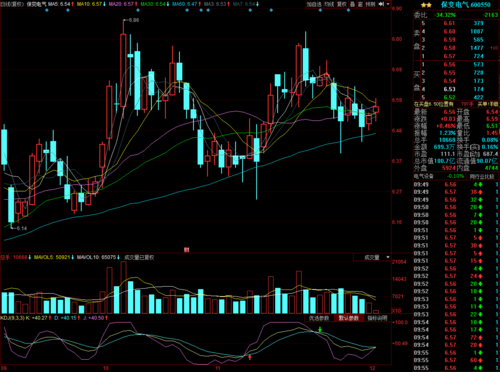Click the 加自选 add-to-watchlist button
The height and width of the screenshot is (372, 500).
click(x=314, y=4)
